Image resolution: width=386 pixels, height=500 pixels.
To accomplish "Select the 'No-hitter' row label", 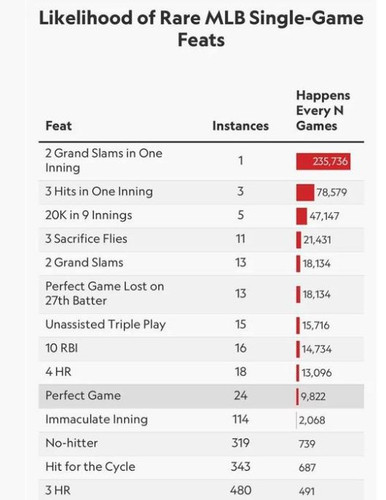I will pyautogui.click(x=71, y=443).
